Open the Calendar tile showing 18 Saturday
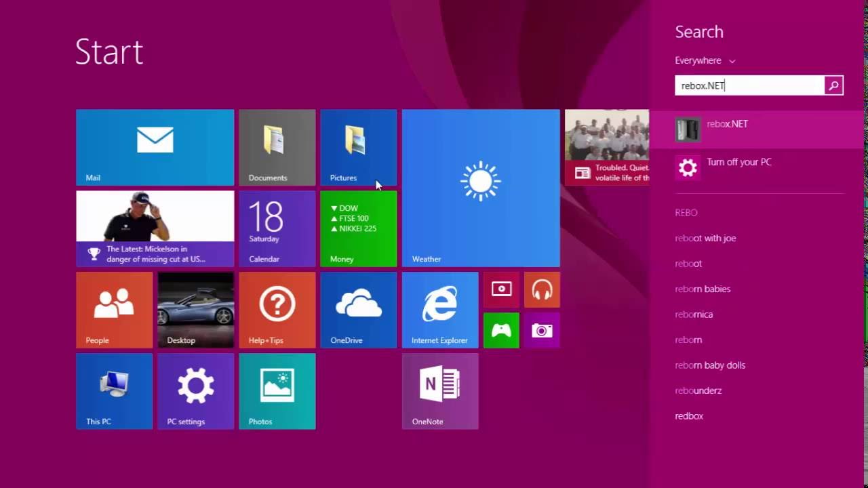Image resolution: width=868 pixels, height=488 pixels. [x=277, y=228]
